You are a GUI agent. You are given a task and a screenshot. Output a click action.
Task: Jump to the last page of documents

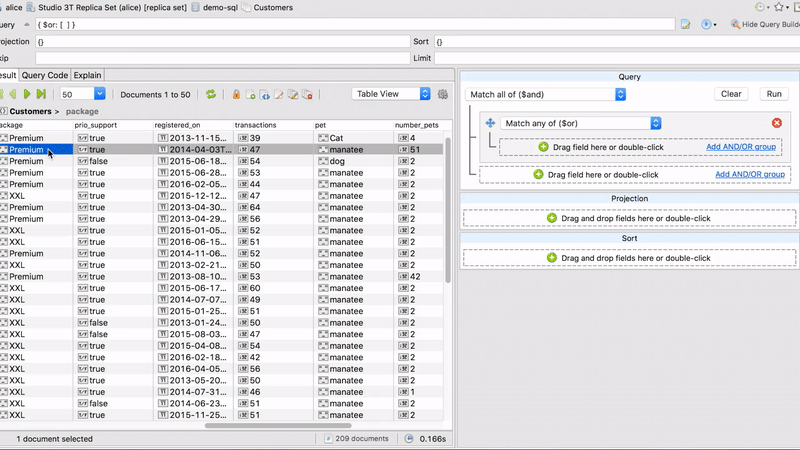tap(41, 94)
